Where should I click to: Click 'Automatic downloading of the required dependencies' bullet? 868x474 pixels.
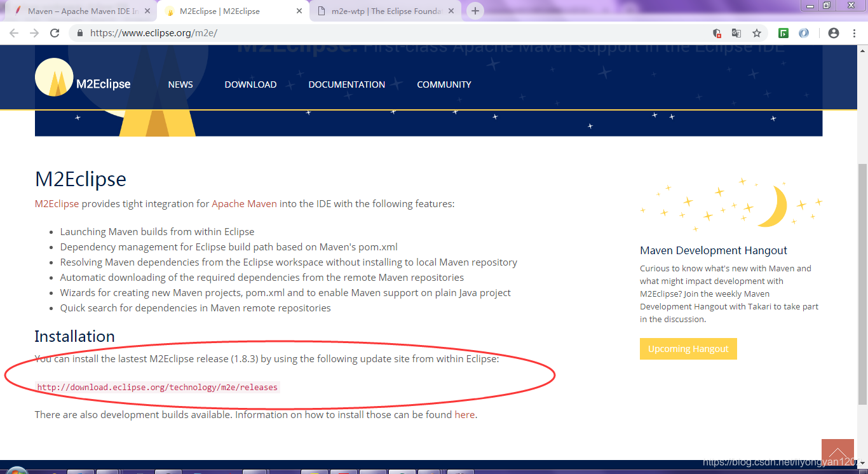(262, 278)
